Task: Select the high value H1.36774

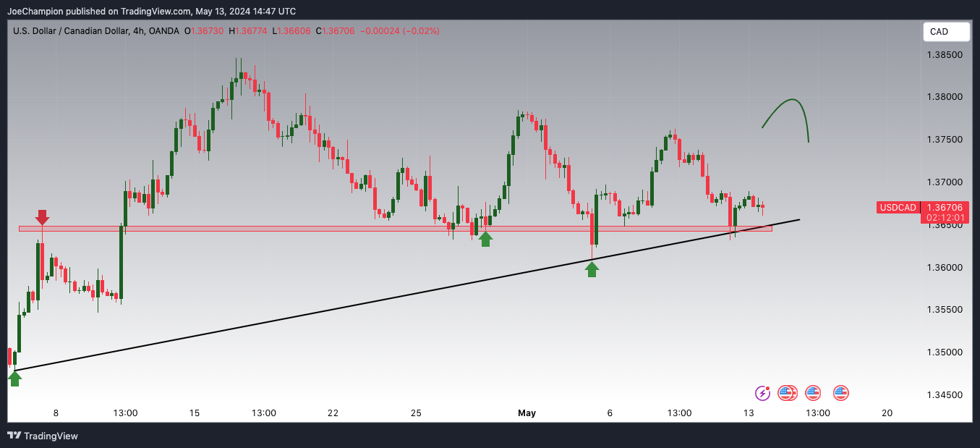Action: 247,31
